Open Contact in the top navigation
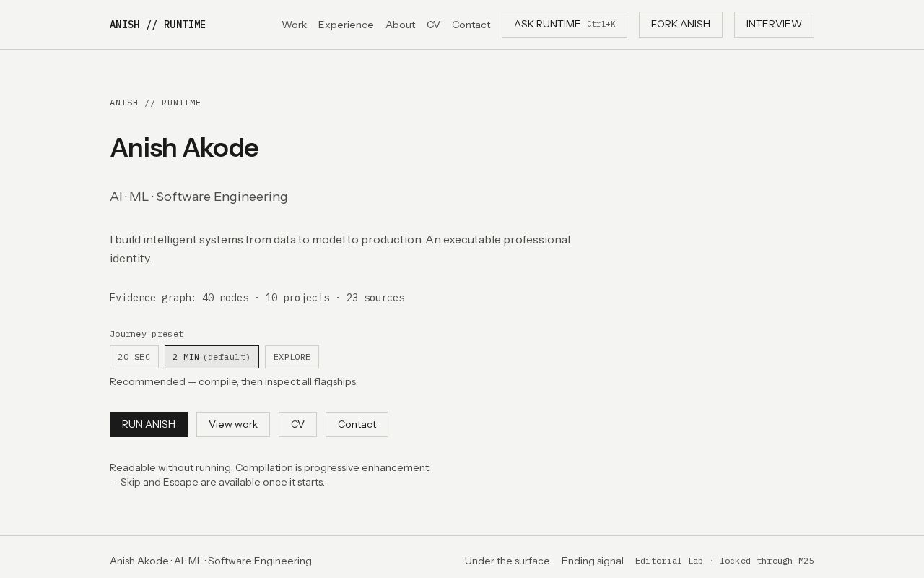 pyautogui.click(x=471, y=25)
